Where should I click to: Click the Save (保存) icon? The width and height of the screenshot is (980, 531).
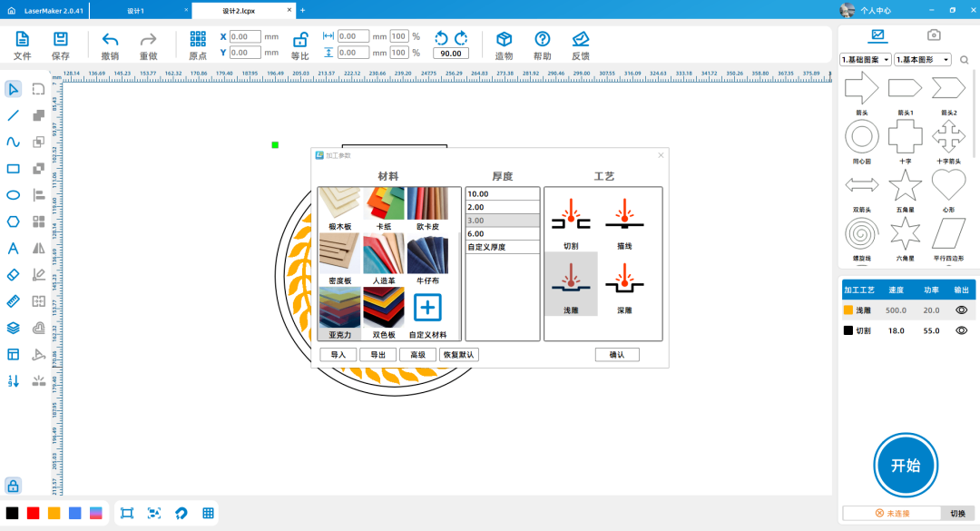61,40
